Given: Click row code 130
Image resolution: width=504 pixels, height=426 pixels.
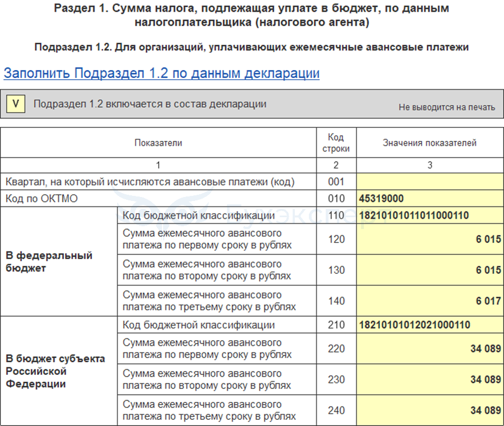Looking at the screenshot, I should coord(336,270).
